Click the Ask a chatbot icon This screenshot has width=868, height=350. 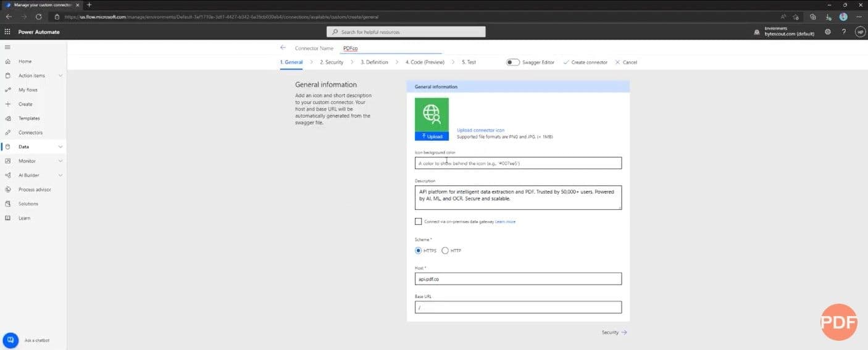point(10,340)
